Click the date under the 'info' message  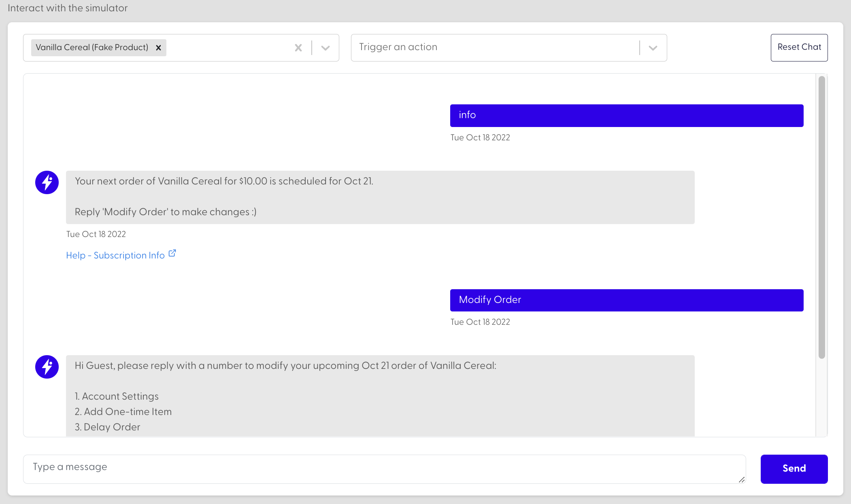480,138
